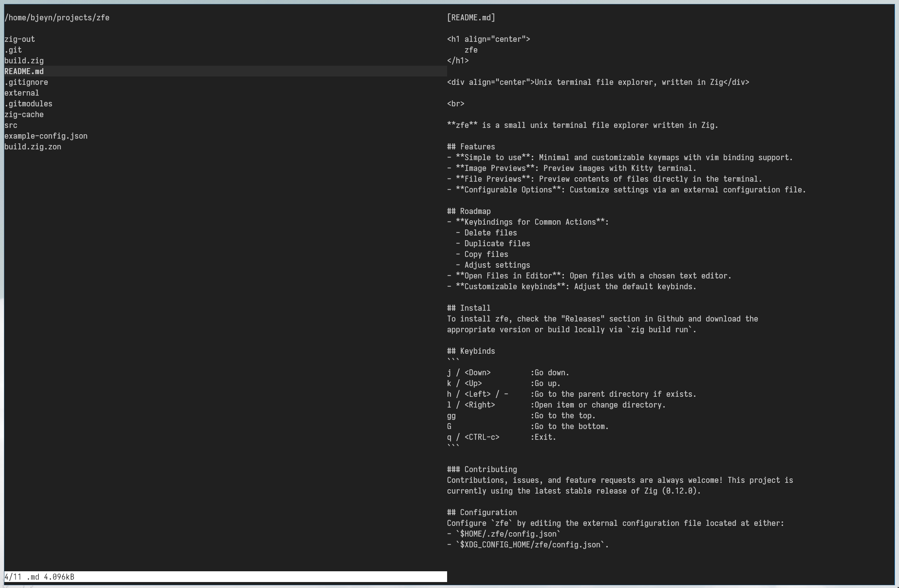
Task: Click the '### Contributing' heading in preview
Action: pos(482,469)
